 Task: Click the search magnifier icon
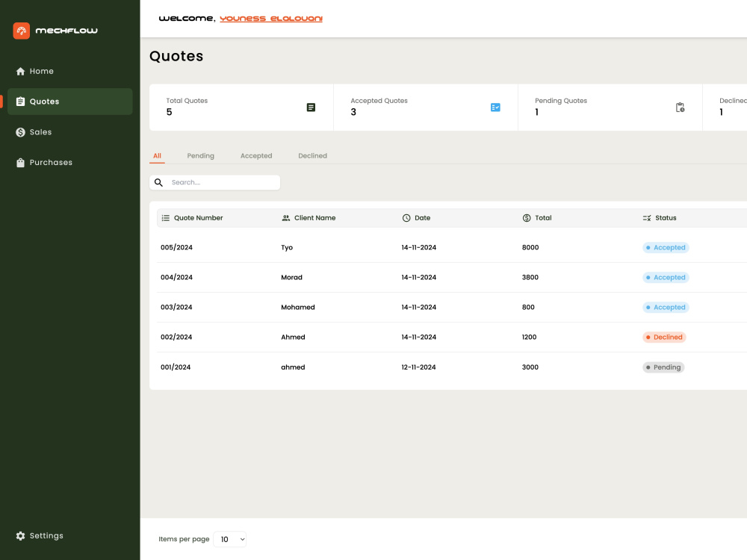click(x=158, y=182)
